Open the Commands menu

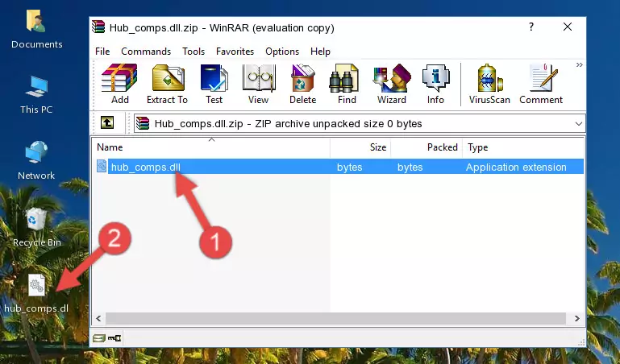(x=146, y=52)
